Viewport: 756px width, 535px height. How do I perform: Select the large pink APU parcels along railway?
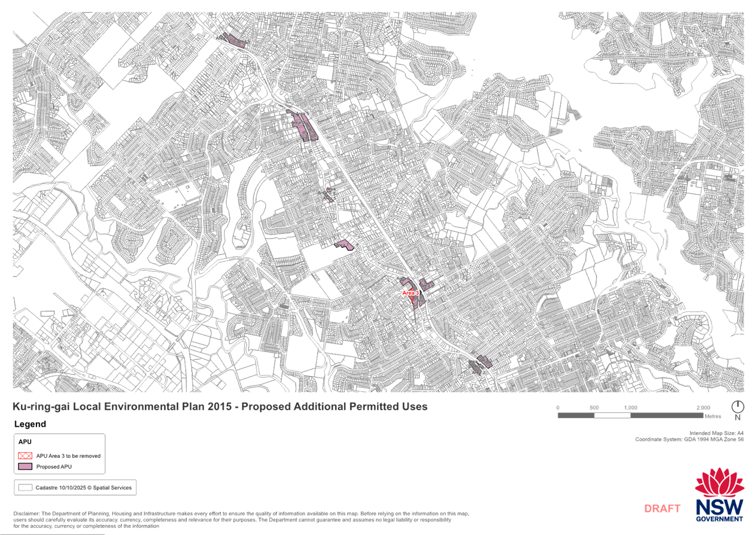(x=303, y=126)
